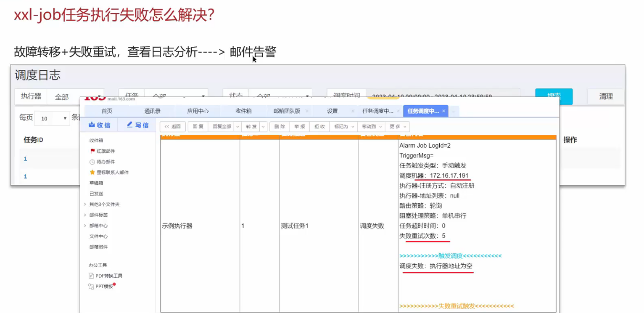Expand the 邮箱中心 section
The image size is (644, 313).
point(85,226)
